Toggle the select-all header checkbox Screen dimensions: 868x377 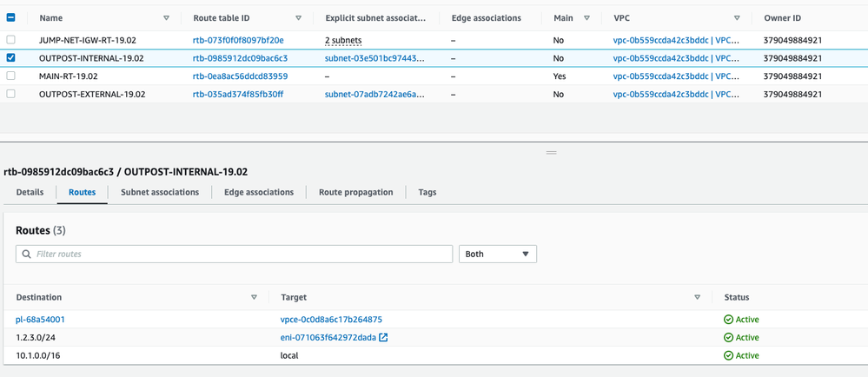point(11,17)
